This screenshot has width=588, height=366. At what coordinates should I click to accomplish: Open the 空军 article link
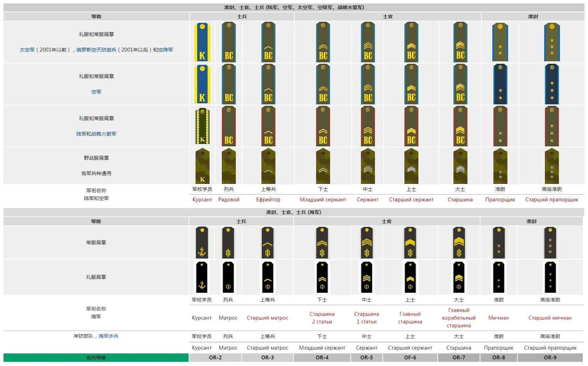pos(96,91)
